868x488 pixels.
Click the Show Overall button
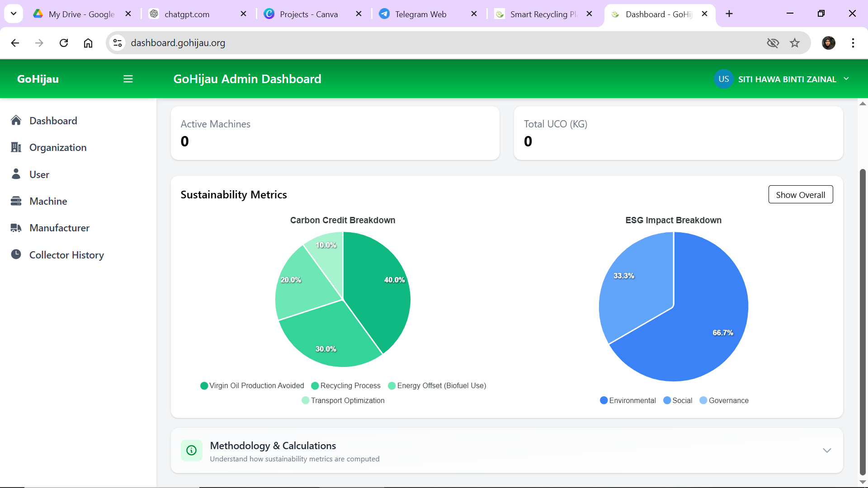pyautogui.click(x=800, y=195)
